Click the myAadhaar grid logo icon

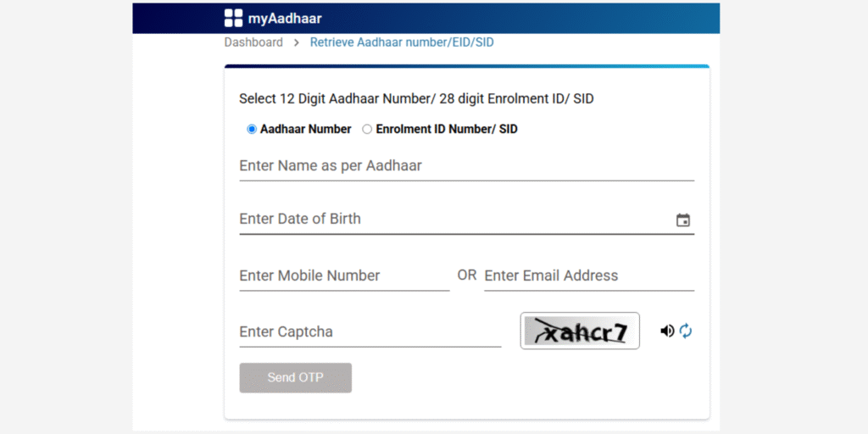coord(233,18)
